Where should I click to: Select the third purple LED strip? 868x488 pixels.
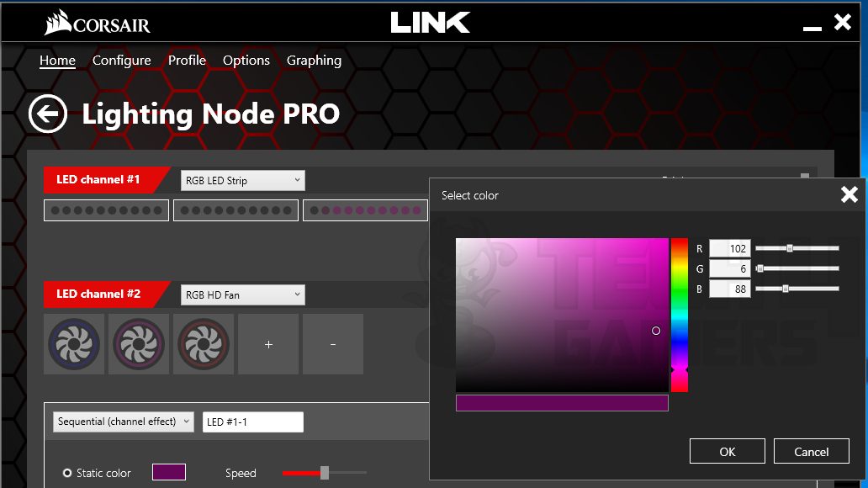tap(365, 210)
